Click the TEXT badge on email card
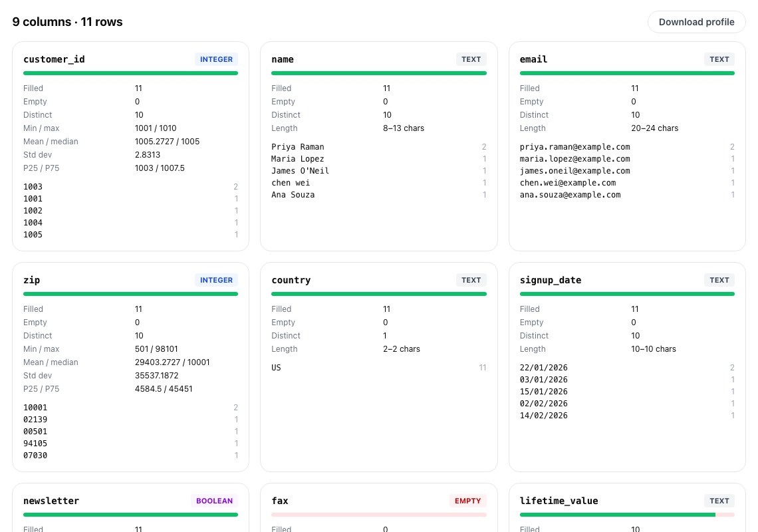 (x=719, y=59)
